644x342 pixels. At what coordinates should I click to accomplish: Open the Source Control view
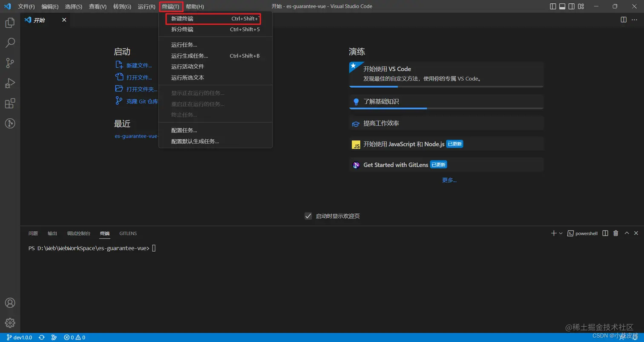click(10, 63)
